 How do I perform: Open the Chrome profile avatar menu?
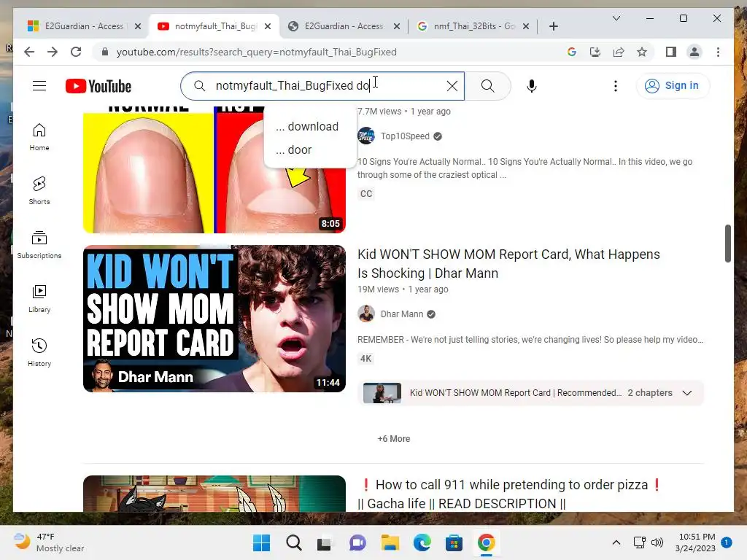pos(694,52)
